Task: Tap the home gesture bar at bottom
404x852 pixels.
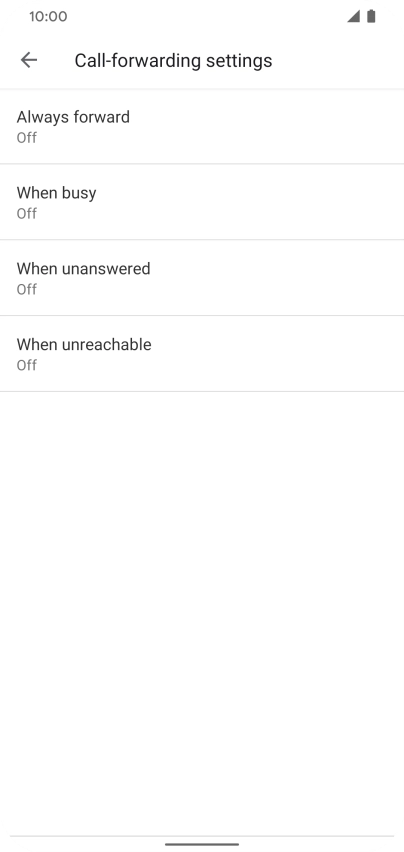Action: 202,844
